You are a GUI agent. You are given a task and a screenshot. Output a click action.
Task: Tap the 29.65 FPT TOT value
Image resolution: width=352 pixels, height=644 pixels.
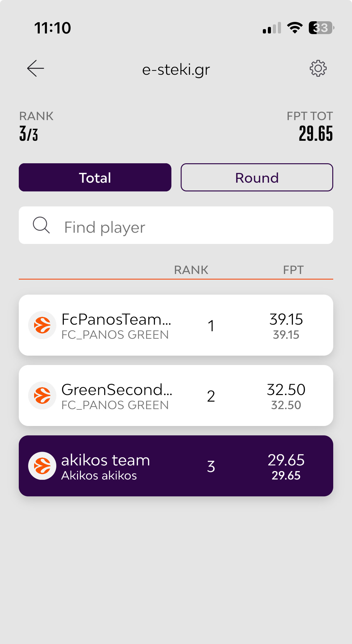pyautogui.click(x=316, y=134)
